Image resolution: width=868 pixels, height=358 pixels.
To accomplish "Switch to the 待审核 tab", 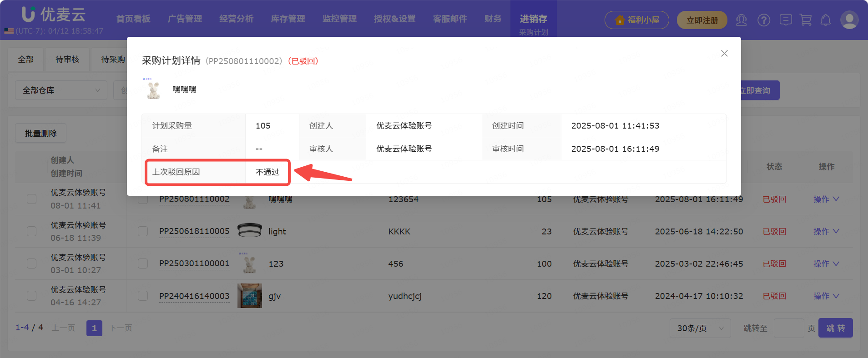I will point(67,60).
